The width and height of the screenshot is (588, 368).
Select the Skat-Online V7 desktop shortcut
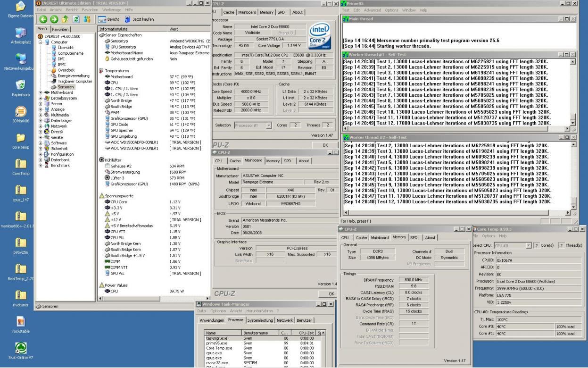pyautogui.click(x=21, y=351)
